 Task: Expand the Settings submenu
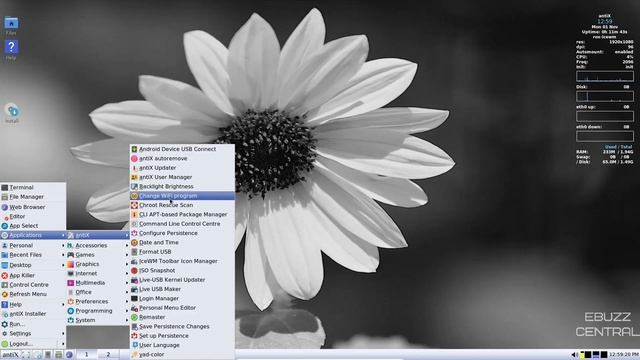tap(33, 333)
